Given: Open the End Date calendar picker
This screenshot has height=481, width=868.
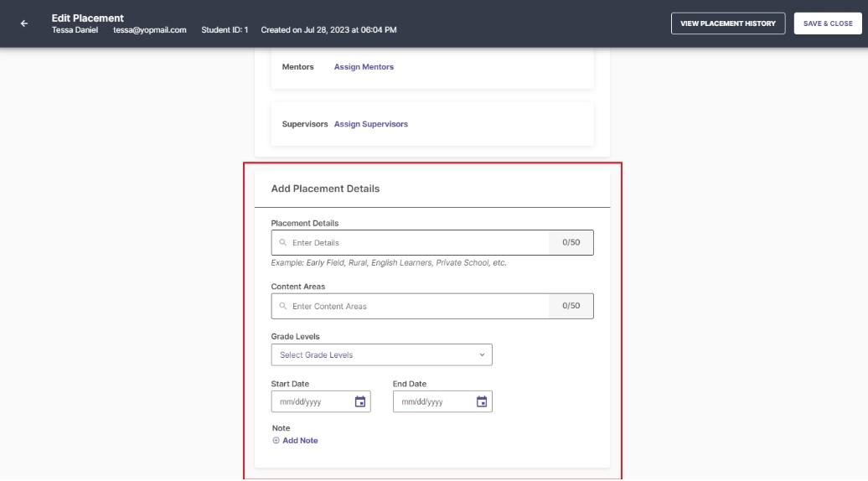Looking at the screenshot, I should 482,401.
